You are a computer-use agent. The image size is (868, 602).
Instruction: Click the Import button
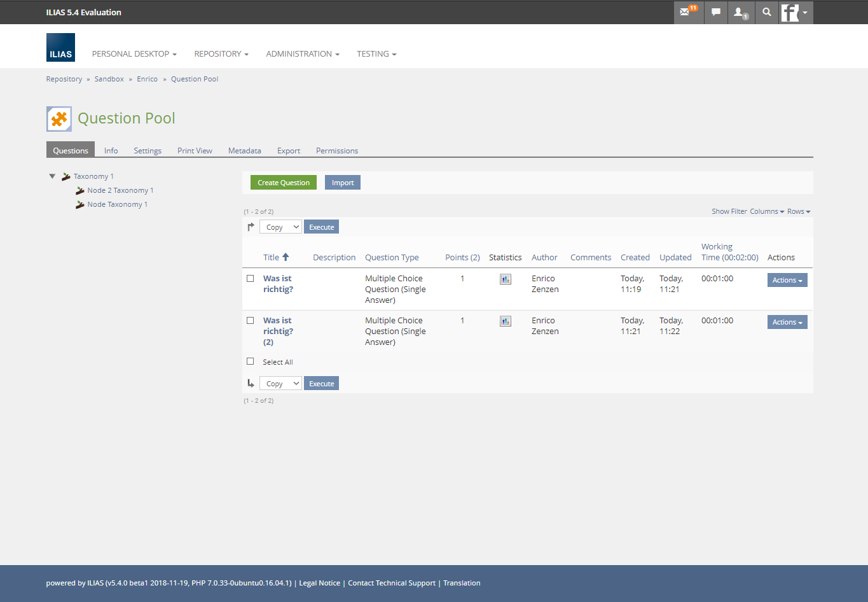[x=343, y=183]
